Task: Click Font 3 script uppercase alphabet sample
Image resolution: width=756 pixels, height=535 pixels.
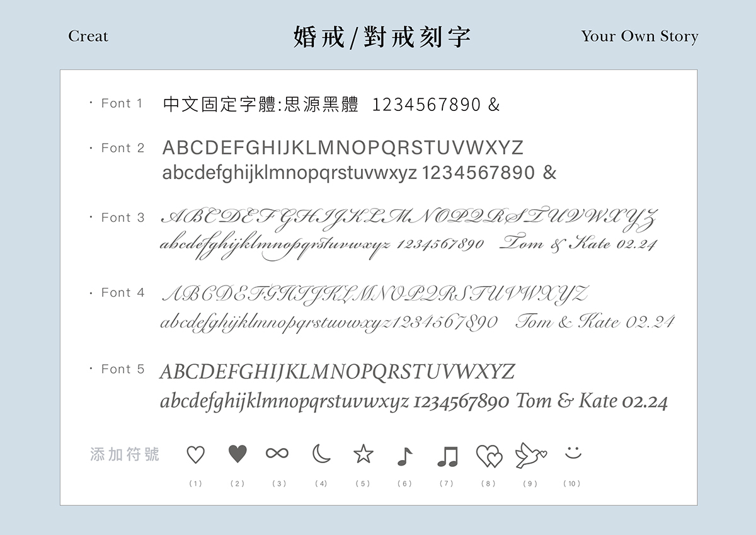Action: (409, 218)
